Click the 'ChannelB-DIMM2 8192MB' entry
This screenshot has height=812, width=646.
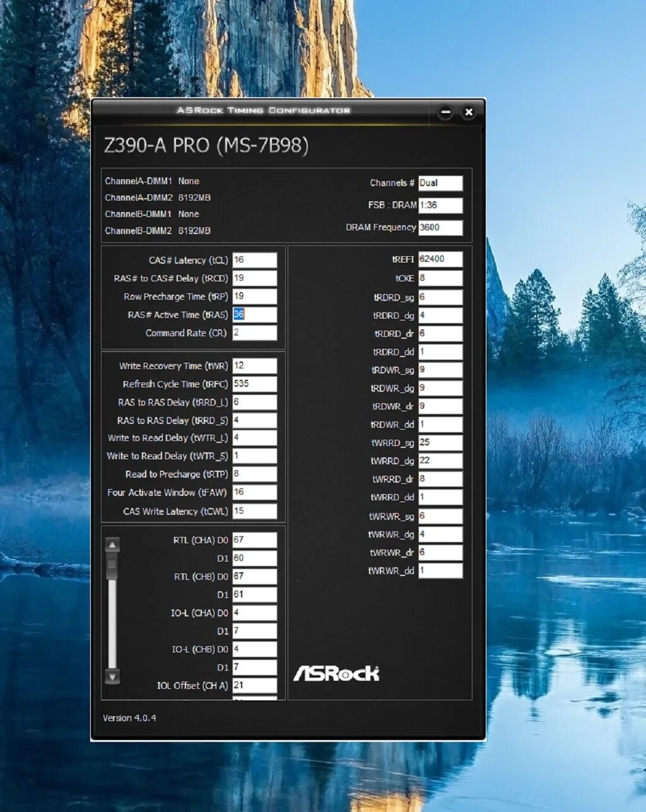click(158, 231)
